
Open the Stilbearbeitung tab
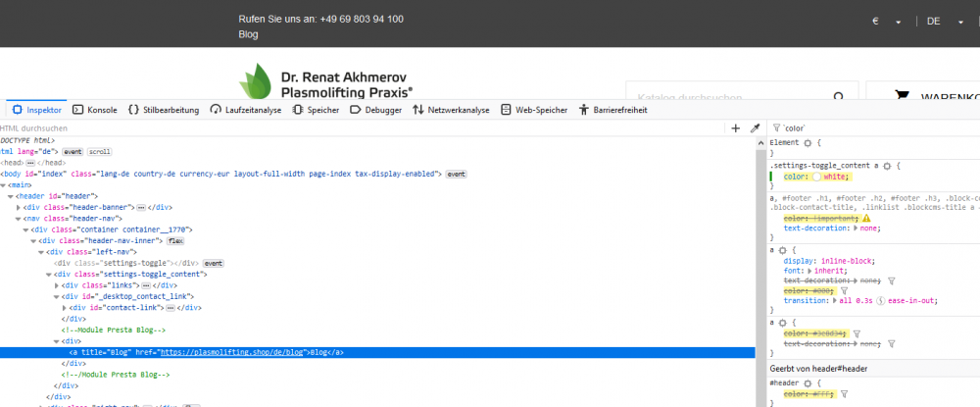tap(164, 110)
